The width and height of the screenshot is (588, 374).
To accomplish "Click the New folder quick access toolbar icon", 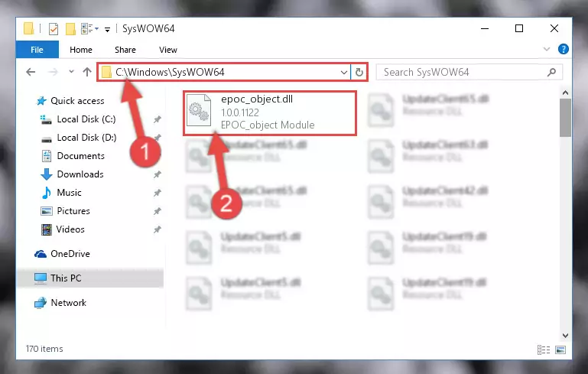I will [x=70, y=29].
